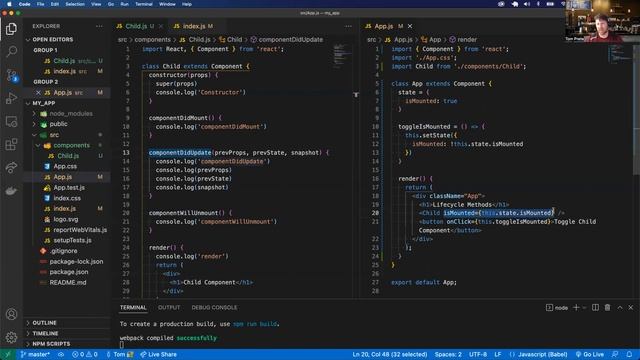Open errors and warnings count in status bar
This screenshot has width=640, height=360.
click(x=85, y=354)
